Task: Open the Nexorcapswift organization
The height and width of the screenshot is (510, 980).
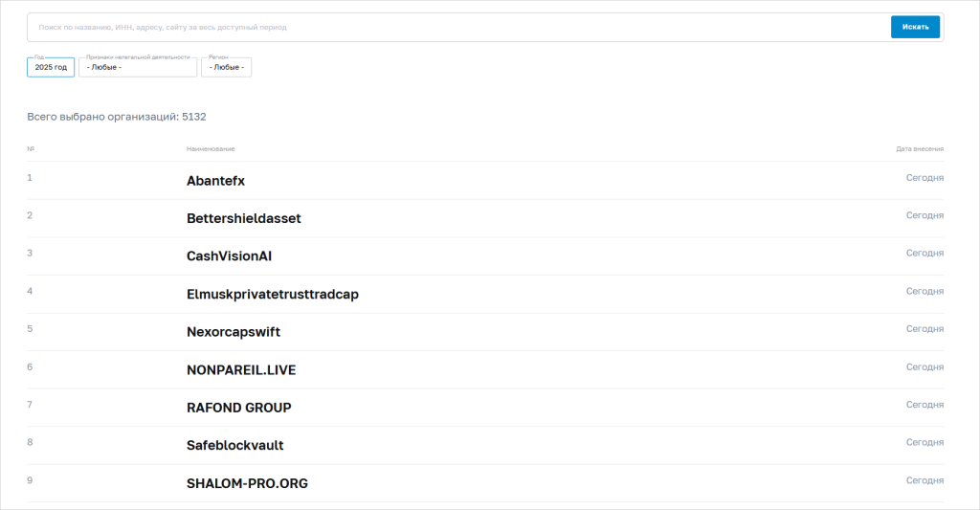Action: click(x=234, y=332)
